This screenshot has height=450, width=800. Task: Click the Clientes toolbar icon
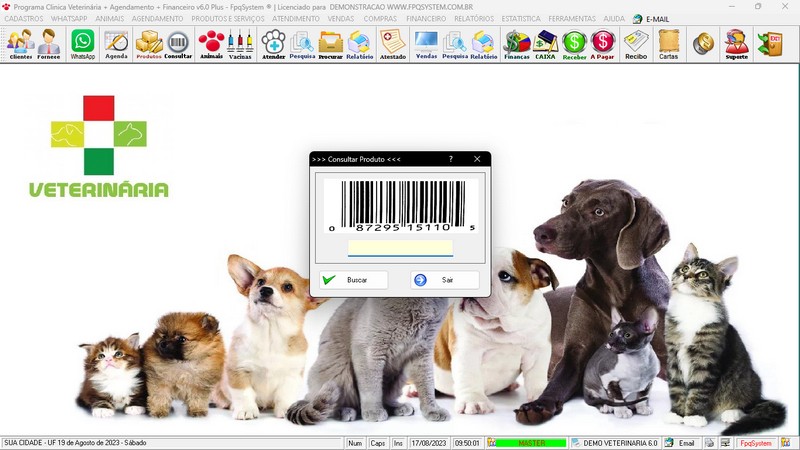click(20, 43)
